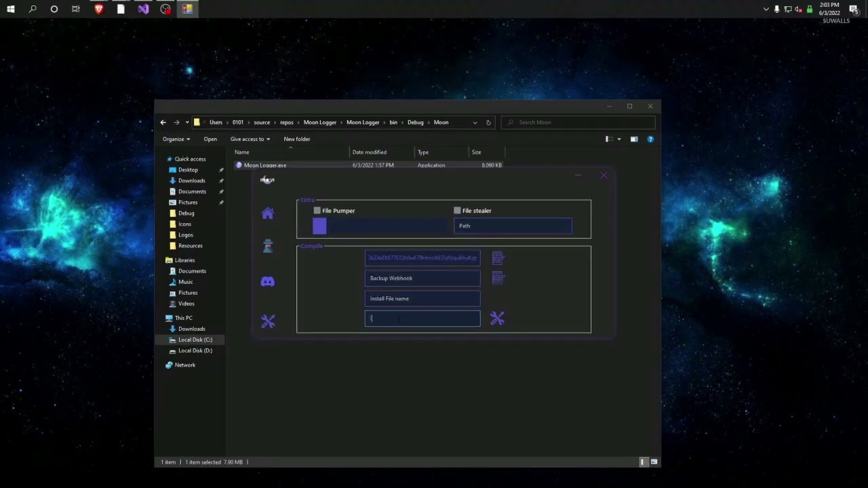Click the Moon logo in the app header
The image size is (868, 488).
(x=267, y=180)
